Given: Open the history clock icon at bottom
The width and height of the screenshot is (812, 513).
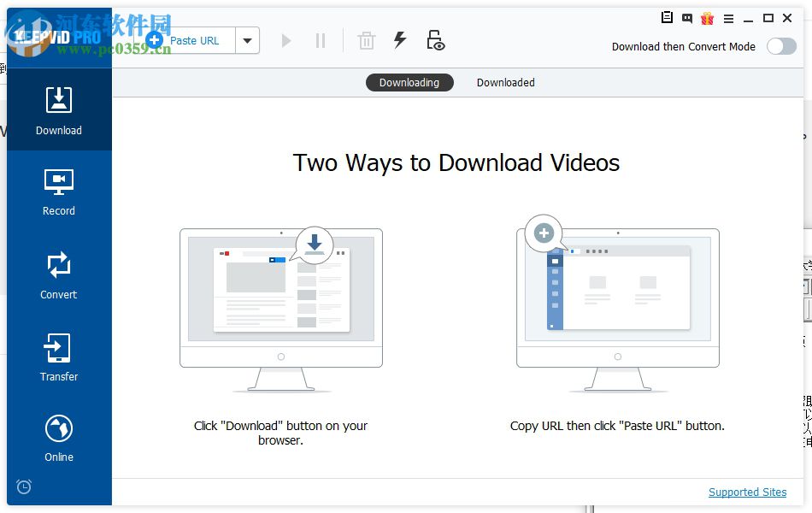Looking at the screenshot, I should [24, 486].
